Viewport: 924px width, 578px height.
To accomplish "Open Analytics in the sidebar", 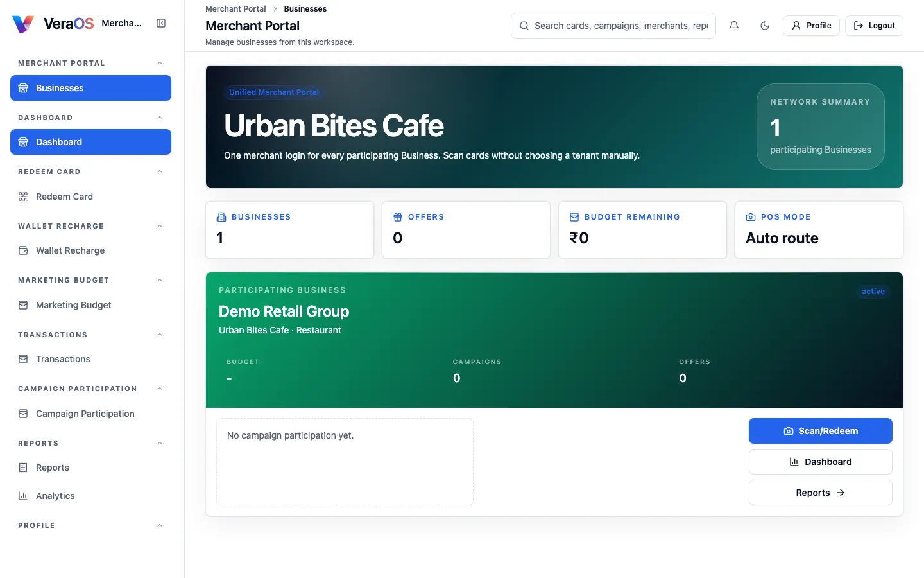I will [x=90, y=496].
